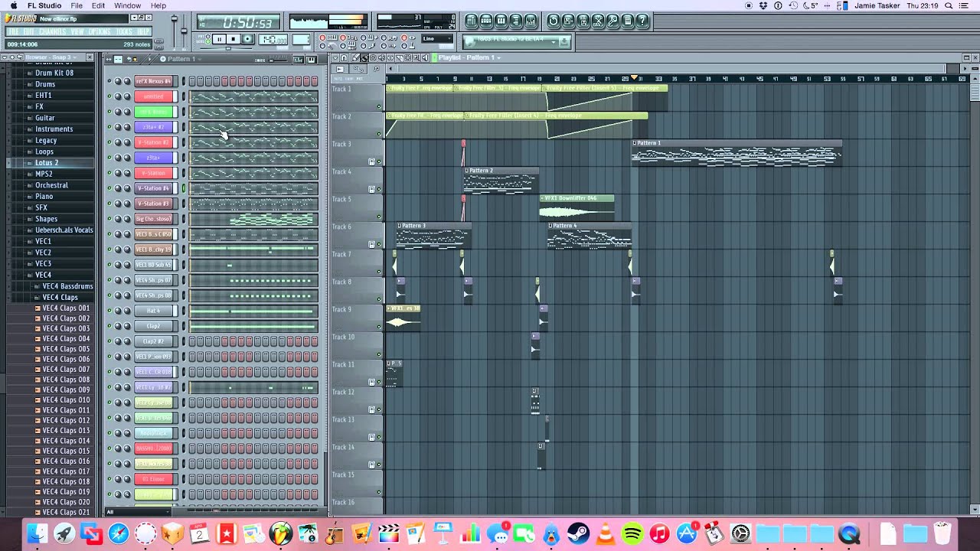Mute playlist Track 2
Screen dimensions: 980x551
pyautogui.click(x=379, y=134)
